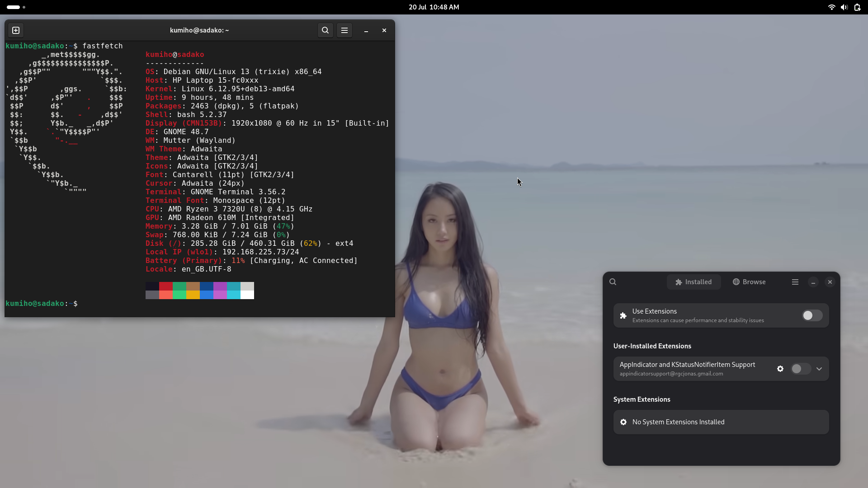Minimize the Extensions window

[x=813, y=282]
